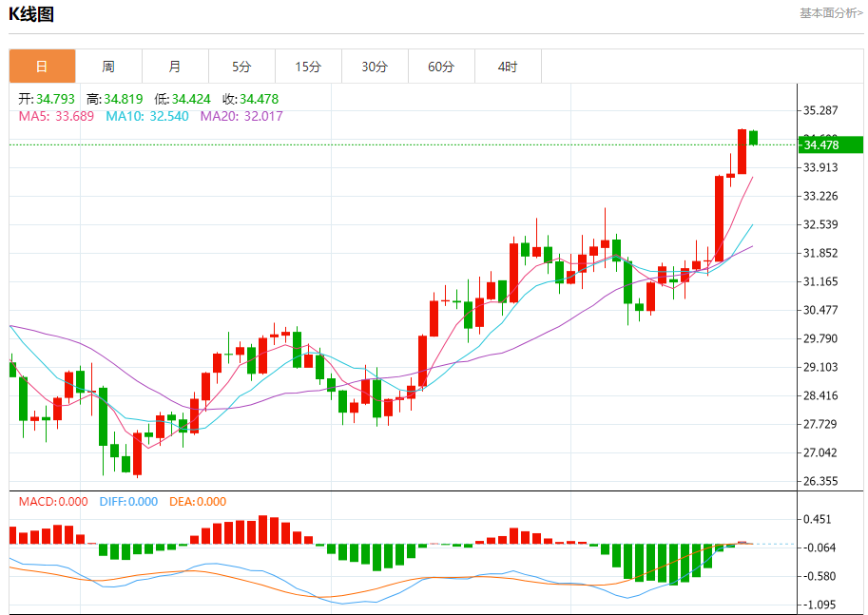Switch to the 5分 interval tab
The height and width of the screenshot is (615, 868).
click(x=241, y=67)
